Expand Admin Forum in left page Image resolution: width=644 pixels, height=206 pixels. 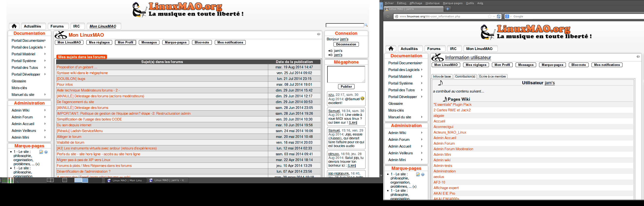[45, 117]
